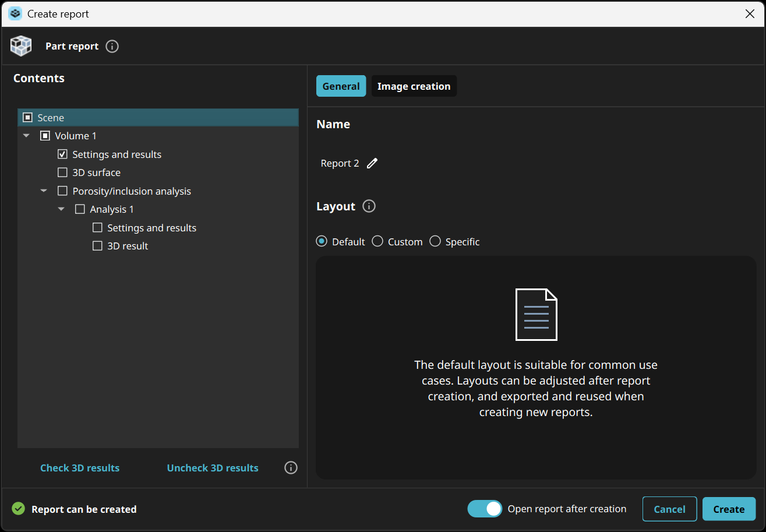Collapse the Volume 1 tree node
This screenshot has height=532, width=766.
[x=26, y=136]
